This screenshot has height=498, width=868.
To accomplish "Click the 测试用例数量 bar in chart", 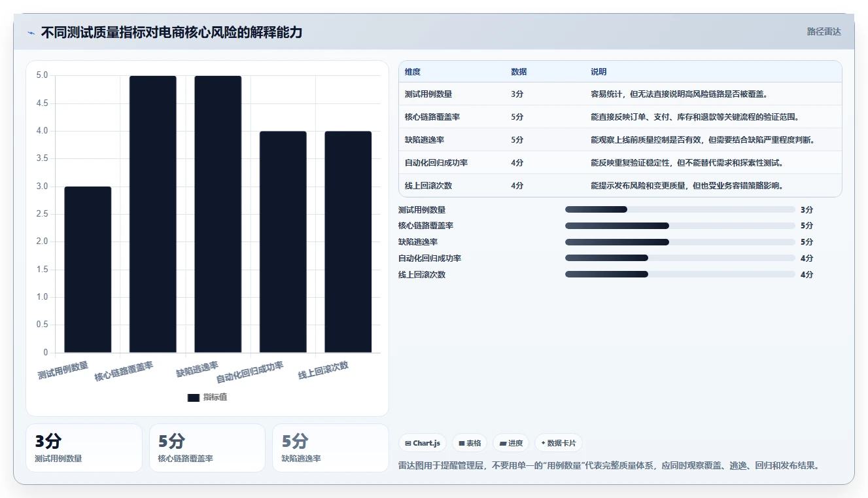I will coord(88,270).
